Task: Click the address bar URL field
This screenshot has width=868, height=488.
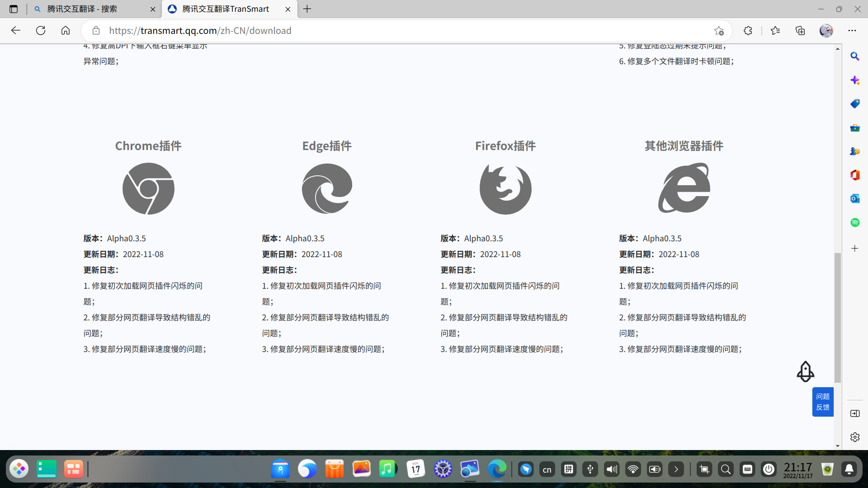Action: 316,30
